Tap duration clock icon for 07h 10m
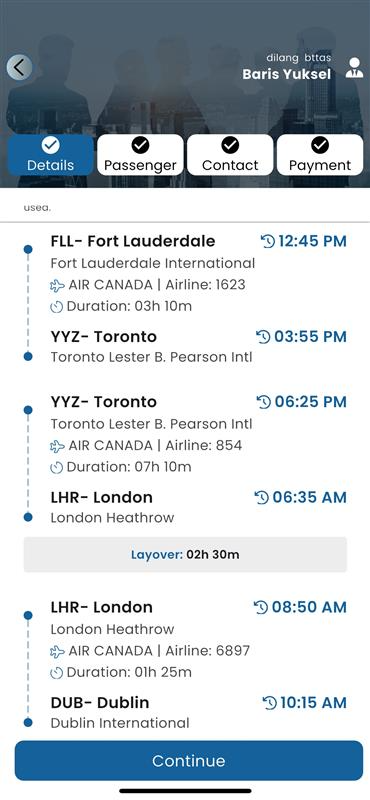This screenshot has width=370, height=800. click(x=57, y=467)
